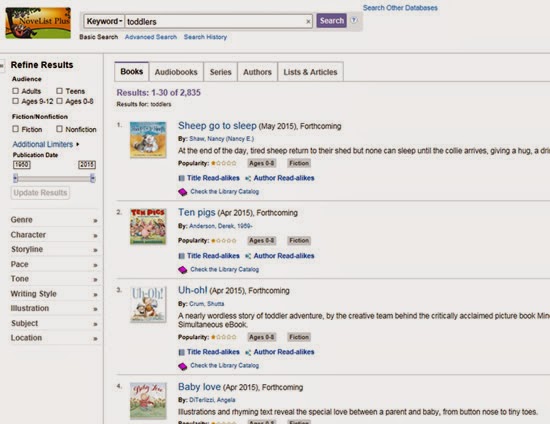Open the Sheep go to sleep title
The width and height of the screenshot is (550, 424).
click(217, 126)
